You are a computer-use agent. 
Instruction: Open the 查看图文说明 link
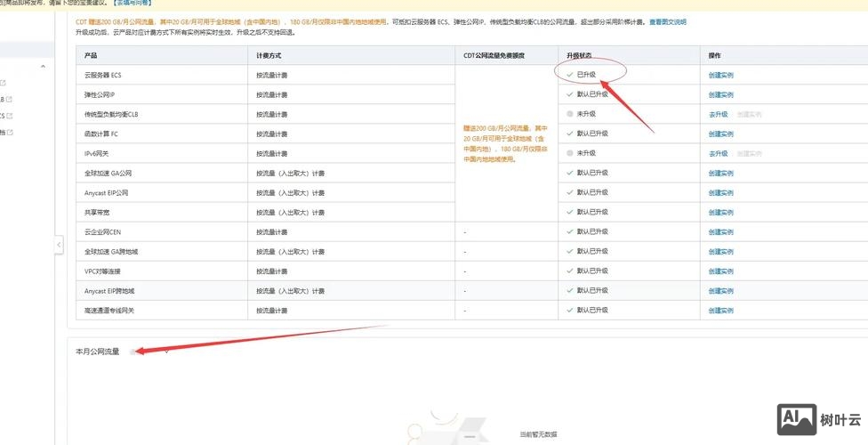[x=668, y=22]
